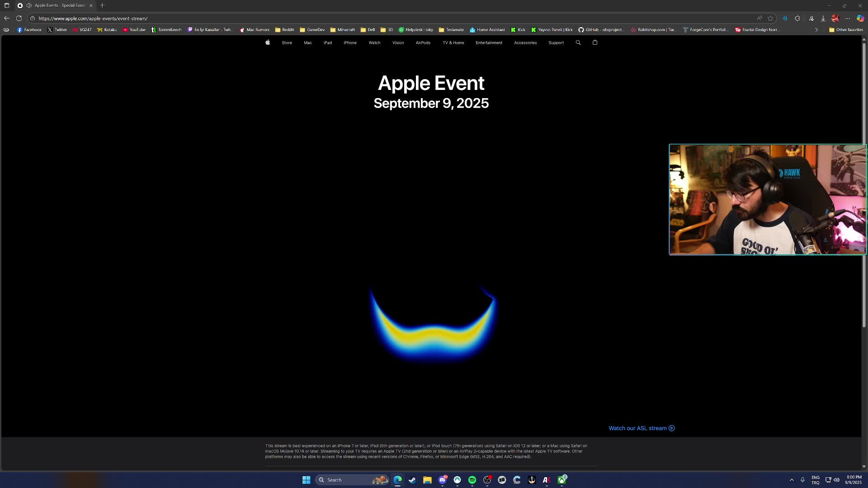Open Kotaku bookmark
The height and width of the screenshot is (488, 868).
coord(107,30)
